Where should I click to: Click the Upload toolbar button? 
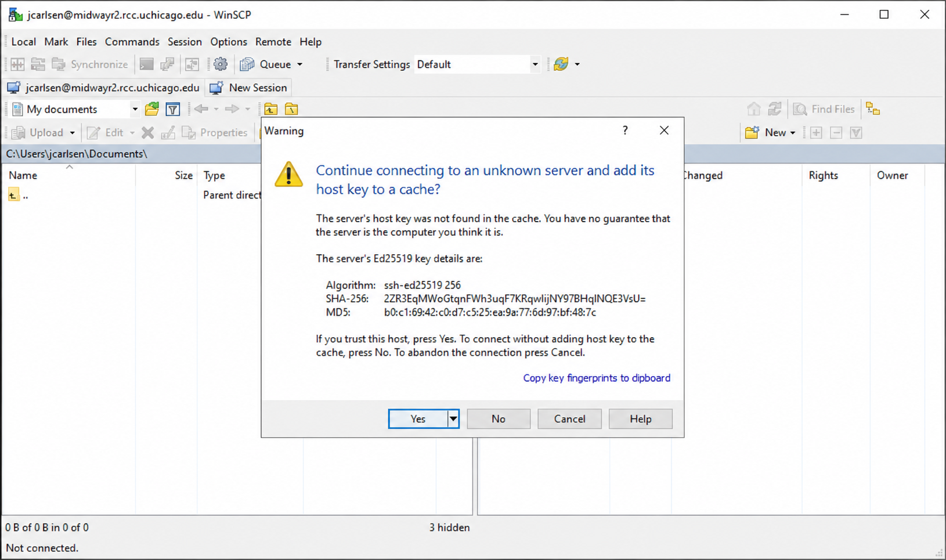pos(38,132)
